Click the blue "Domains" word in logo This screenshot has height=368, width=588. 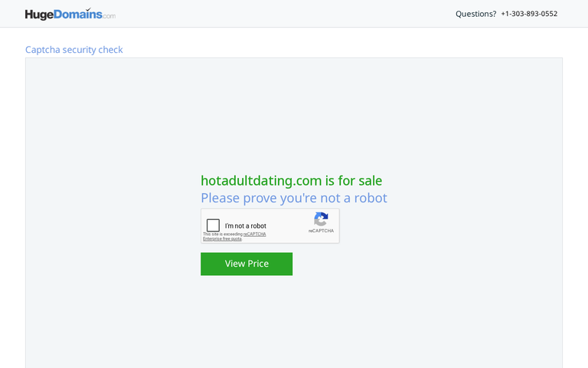point(77,15)
